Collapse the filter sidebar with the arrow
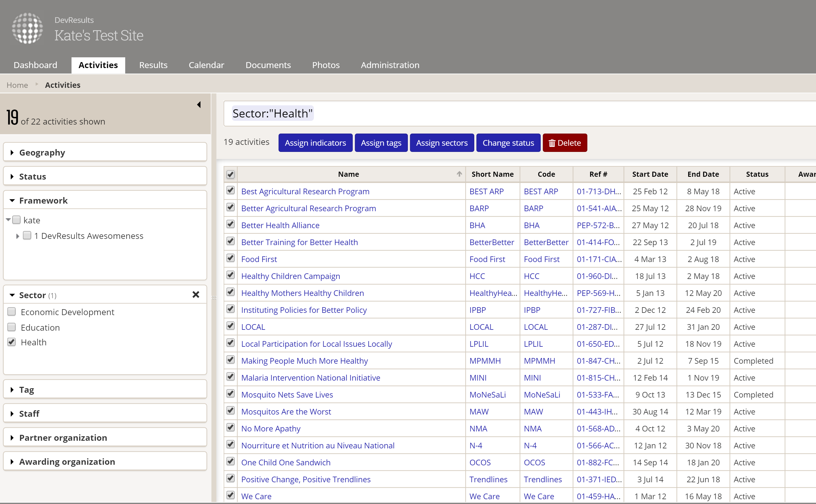The width and height of the screenshot is (816, 504). (x=199, y=105)
